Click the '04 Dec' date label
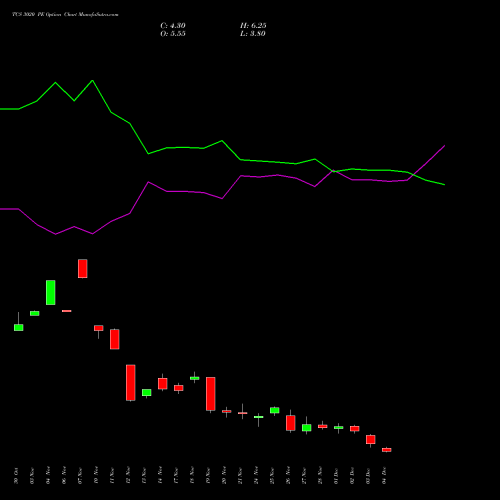 [384, 476]
